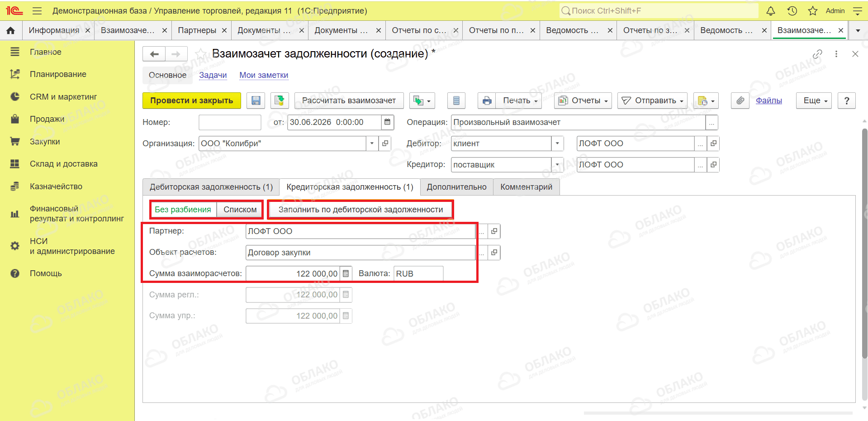Expand creditor type поставщик dropdown
Image resolution: width=868 pixels, height=421 pixels.
click(x=557, y=165)
